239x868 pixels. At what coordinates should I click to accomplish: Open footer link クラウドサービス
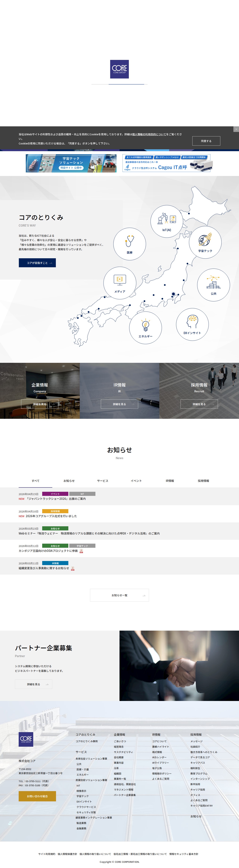tap(86, 807)
